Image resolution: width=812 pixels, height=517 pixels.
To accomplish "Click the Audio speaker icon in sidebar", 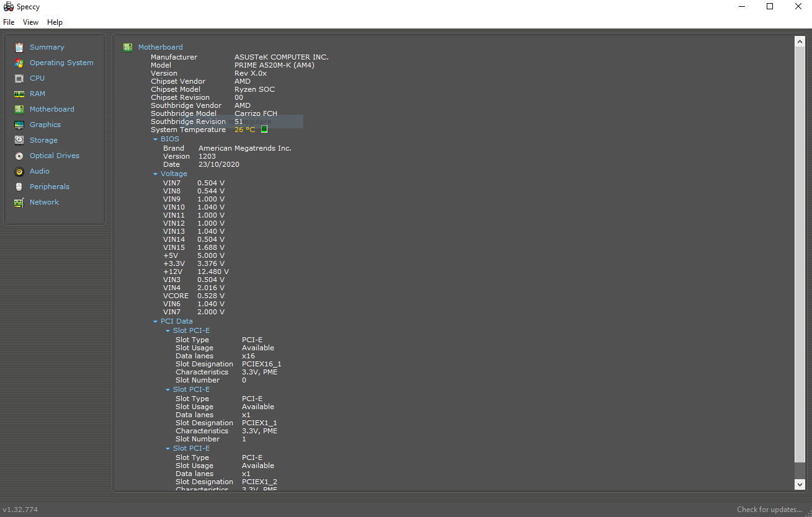I will (19, 171).
